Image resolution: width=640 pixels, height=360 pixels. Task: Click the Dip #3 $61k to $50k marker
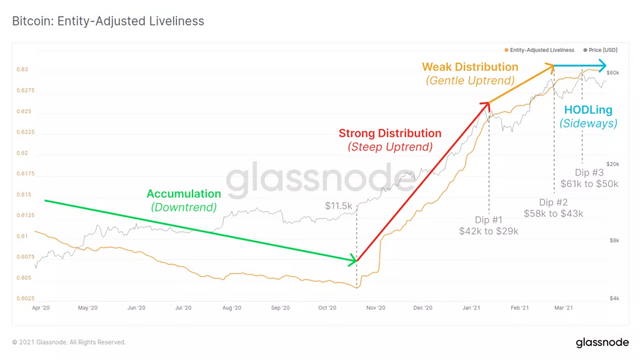coord(589,178)
